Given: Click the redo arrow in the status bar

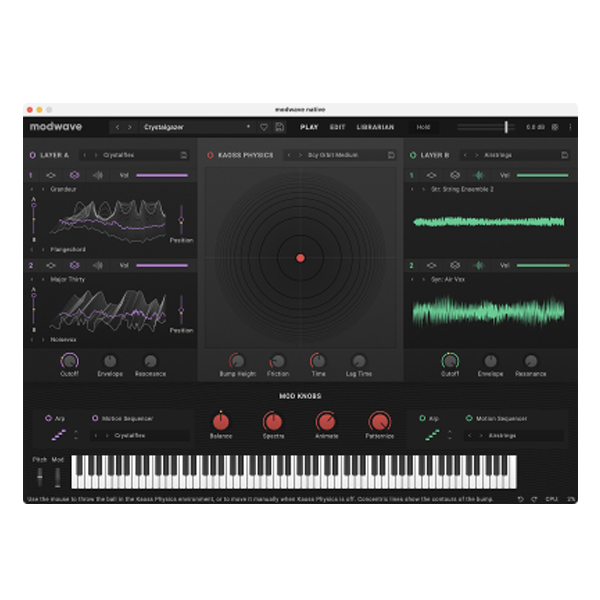Looking at the screenshot, I should pyautogui.click(x=534, y=499).
